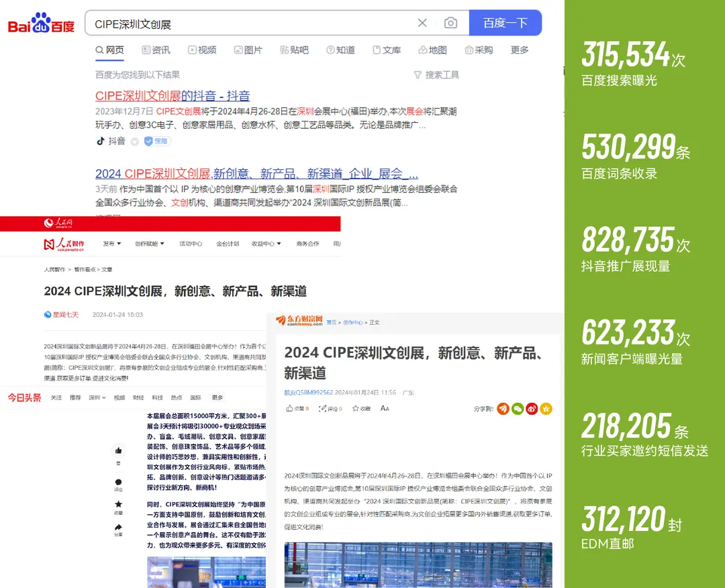Image resolution: width=725 pixels, height=588 pixels.
Task: Click the 保障 badge on the first result
Action: coord(157,141)
